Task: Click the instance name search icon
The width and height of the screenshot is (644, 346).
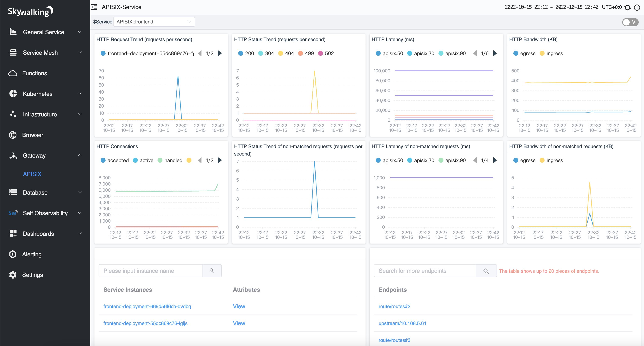Action: pyautogui.click(x=212, y=271)
